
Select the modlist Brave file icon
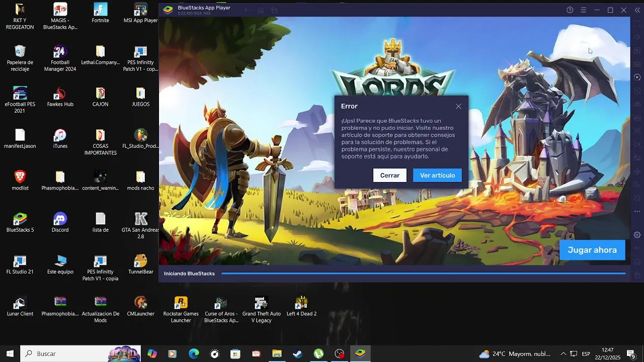click(20, 180)
